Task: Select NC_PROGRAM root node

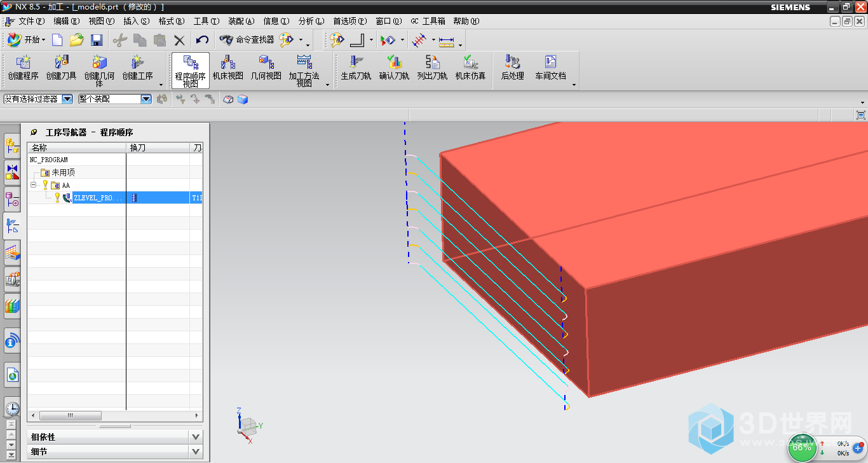Action: click(49, 160)
